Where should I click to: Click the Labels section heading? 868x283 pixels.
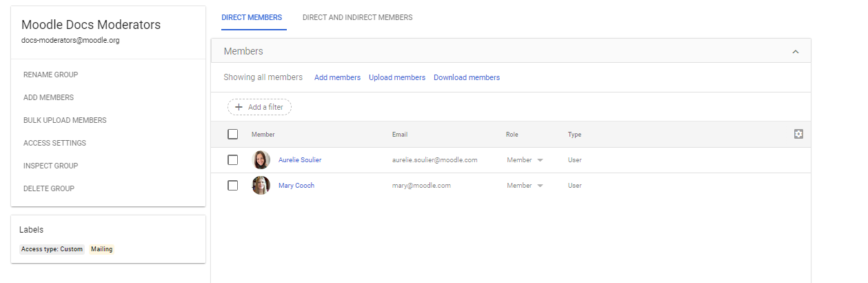(x=32, y=230)
